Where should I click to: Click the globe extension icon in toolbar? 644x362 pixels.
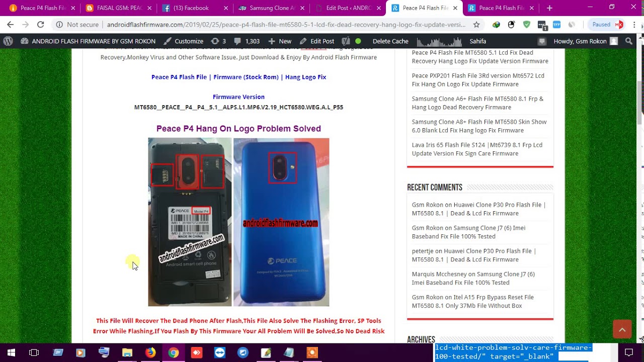point(497,25)
